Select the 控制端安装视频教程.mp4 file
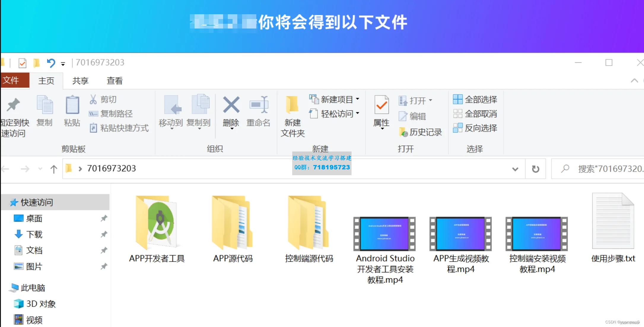 (537, 245)
